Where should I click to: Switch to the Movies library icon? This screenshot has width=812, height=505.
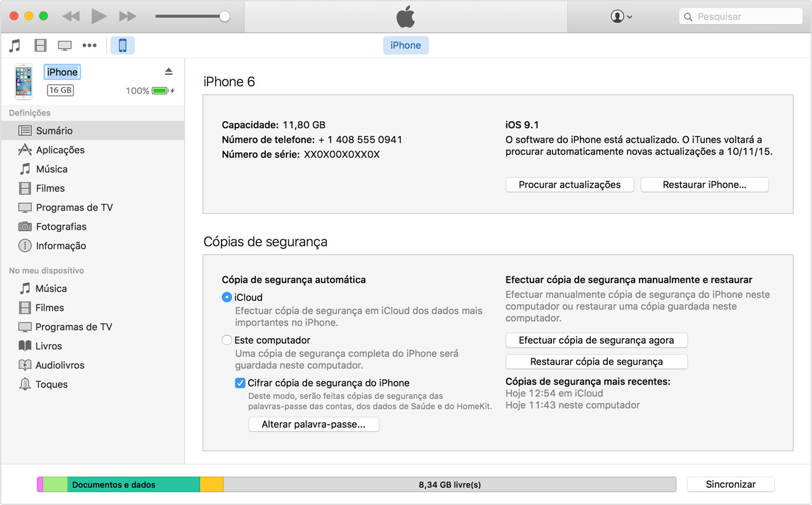[41, 46]
